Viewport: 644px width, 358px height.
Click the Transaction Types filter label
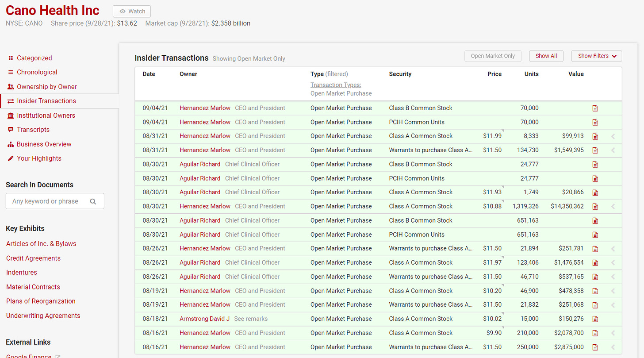tap(336, 85)
